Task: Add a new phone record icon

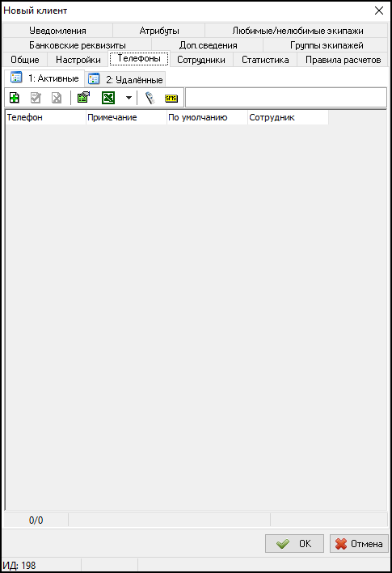Action: tap(15, 98)
